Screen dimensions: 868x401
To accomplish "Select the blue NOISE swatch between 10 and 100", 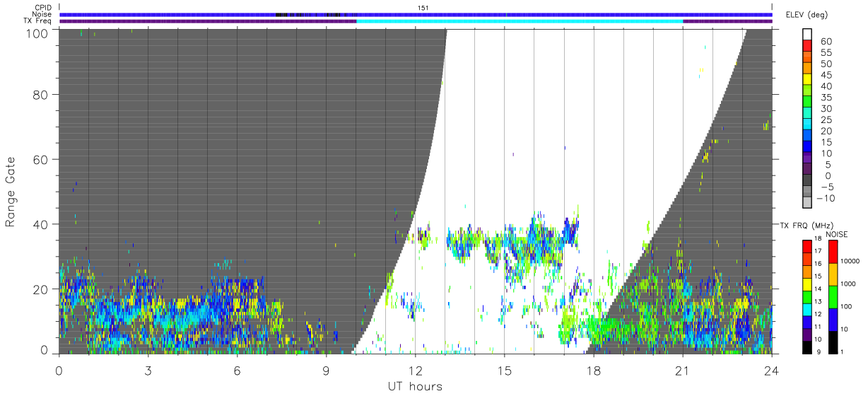I will click(833, 318).
